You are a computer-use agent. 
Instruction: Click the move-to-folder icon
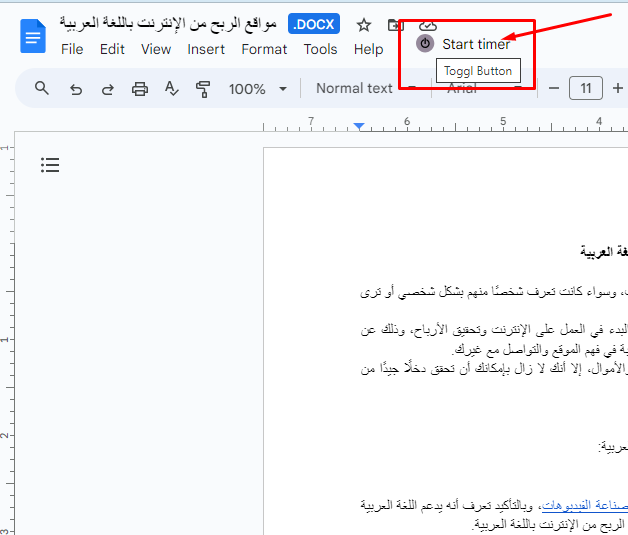[x=395, y=25]
